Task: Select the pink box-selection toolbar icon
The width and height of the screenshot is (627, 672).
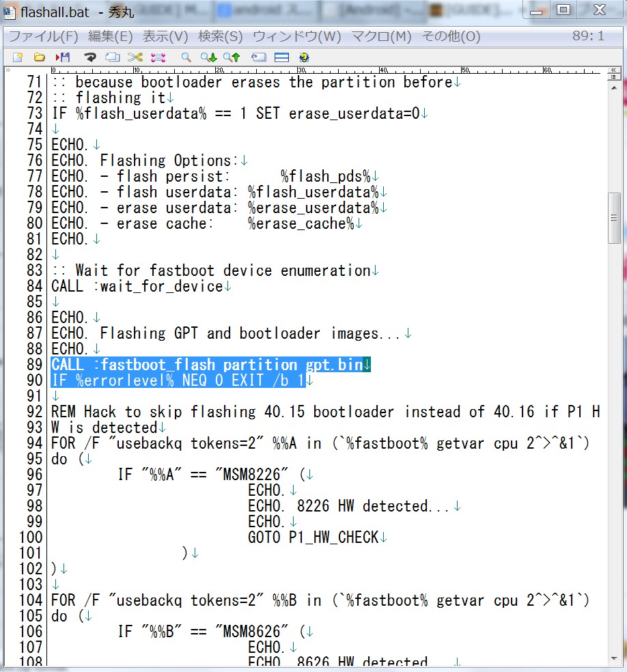Action: point(158,57)
